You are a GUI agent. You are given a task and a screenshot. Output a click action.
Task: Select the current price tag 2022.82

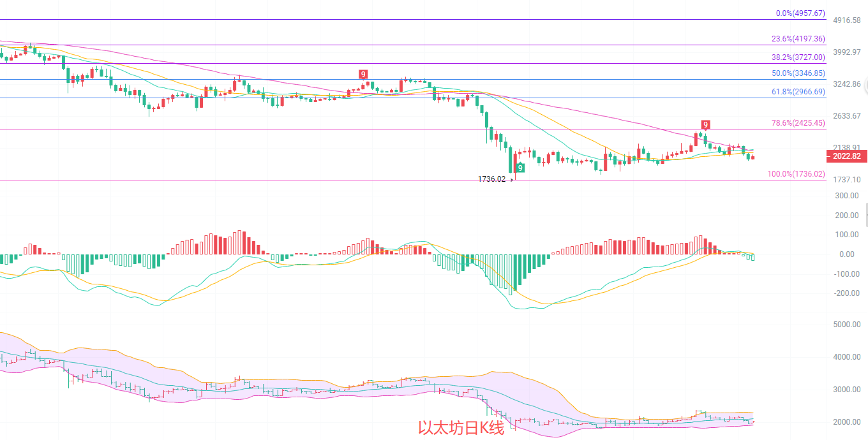pos(846,156)
